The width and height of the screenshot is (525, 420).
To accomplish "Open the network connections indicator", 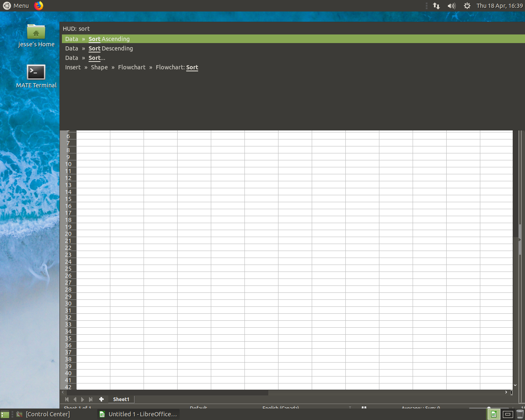I will (436, 6).
